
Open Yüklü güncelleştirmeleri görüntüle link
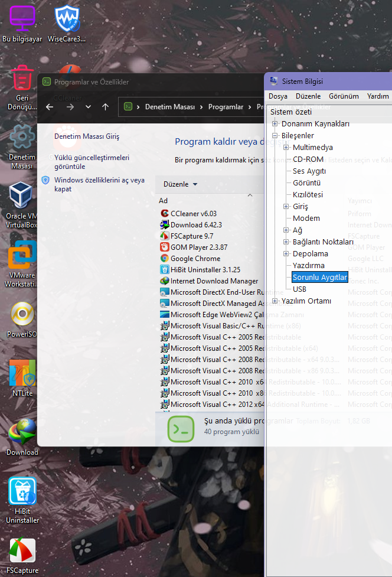[92, 162]
